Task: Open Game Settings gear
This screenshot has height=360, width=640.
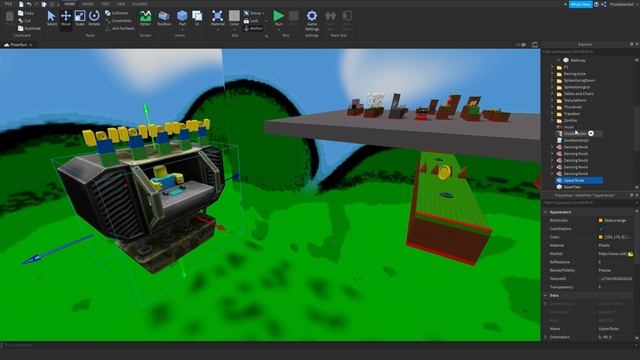Action: point(312,20)
